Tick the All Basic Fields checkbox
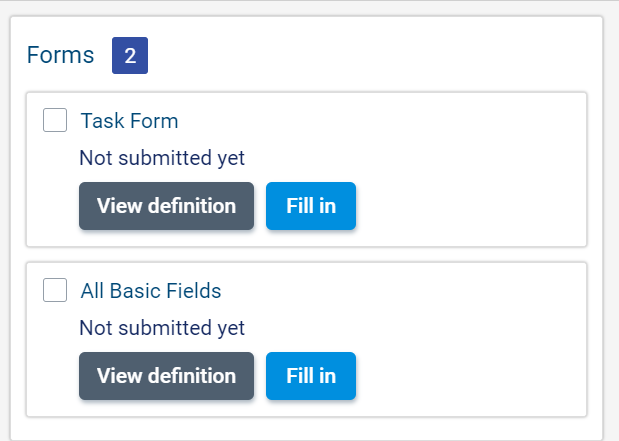This screenshot has width=619, height=441. [x=55, y=291]
